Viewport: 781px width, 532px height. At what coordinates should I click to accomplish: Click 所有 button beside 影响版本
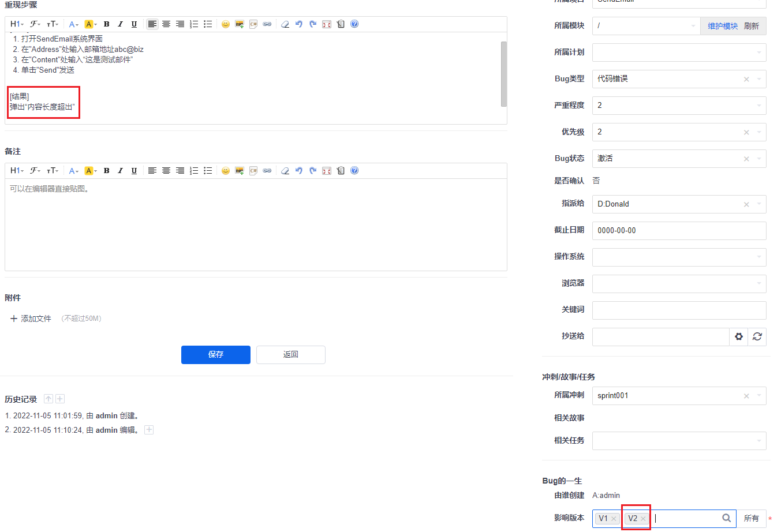(752, 519)
